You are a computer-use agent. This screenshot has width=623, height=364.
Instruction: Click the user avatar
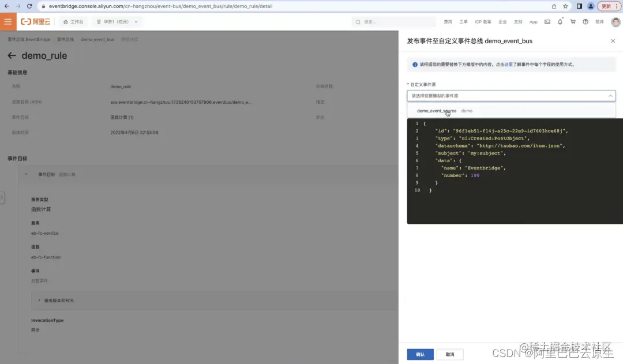click(615, 21)
